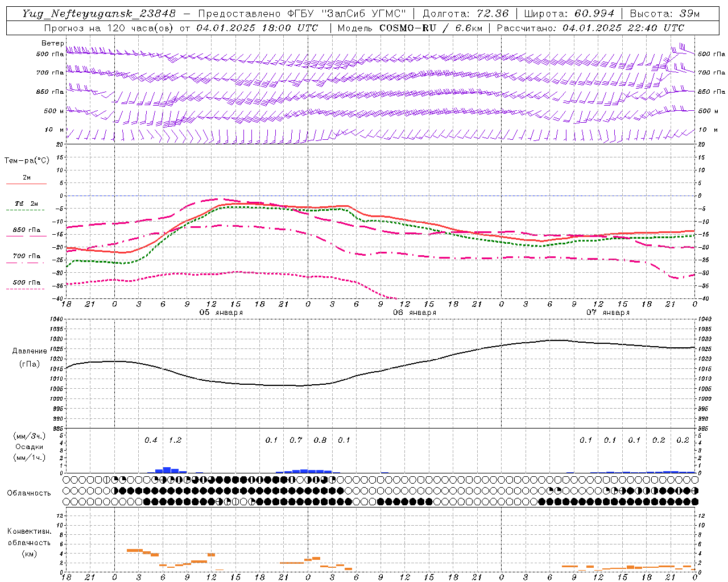Click the first empty cloud circle in top row
The image size is (728, 582).
coord(68,480)
